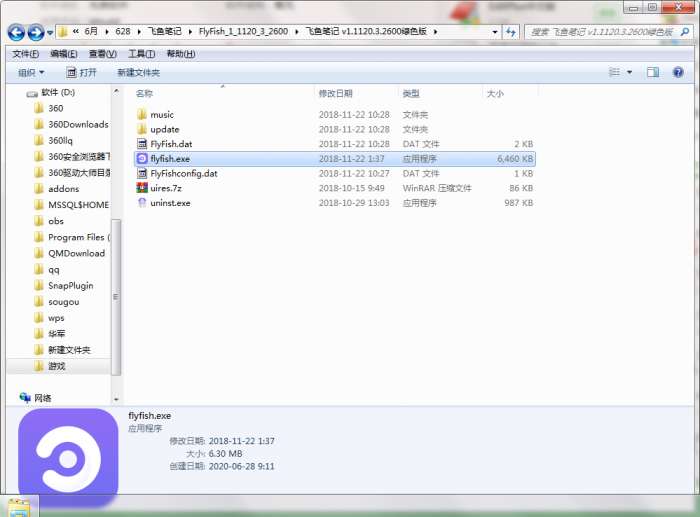Sort files by 名称 column header

(x=144, y=93)
